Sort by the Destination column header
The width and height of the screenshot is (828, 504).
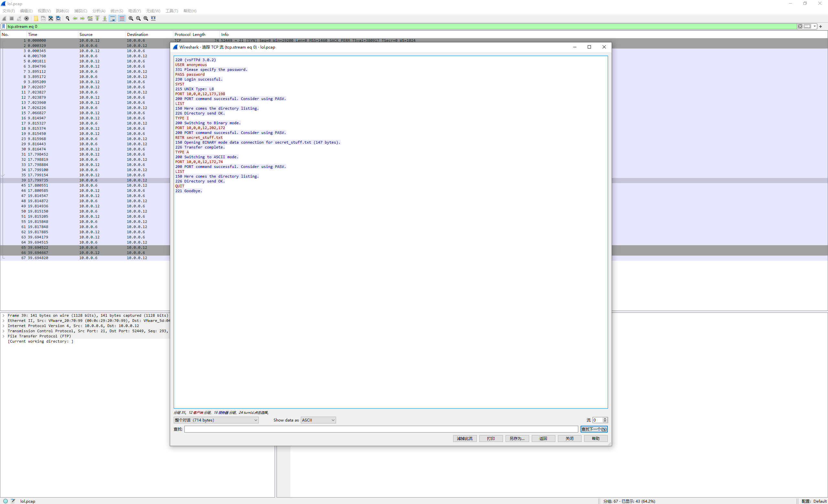pos(149,34)
